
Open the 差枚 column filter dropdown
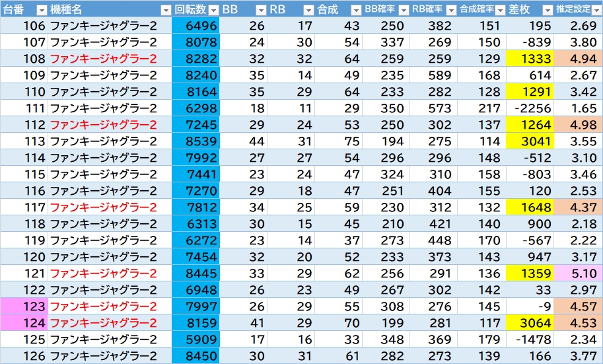548,10
